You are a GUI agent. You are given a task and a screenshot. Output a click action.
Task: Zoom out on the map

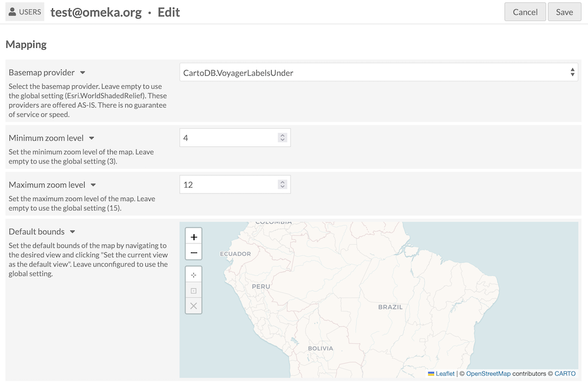(193, 252)
